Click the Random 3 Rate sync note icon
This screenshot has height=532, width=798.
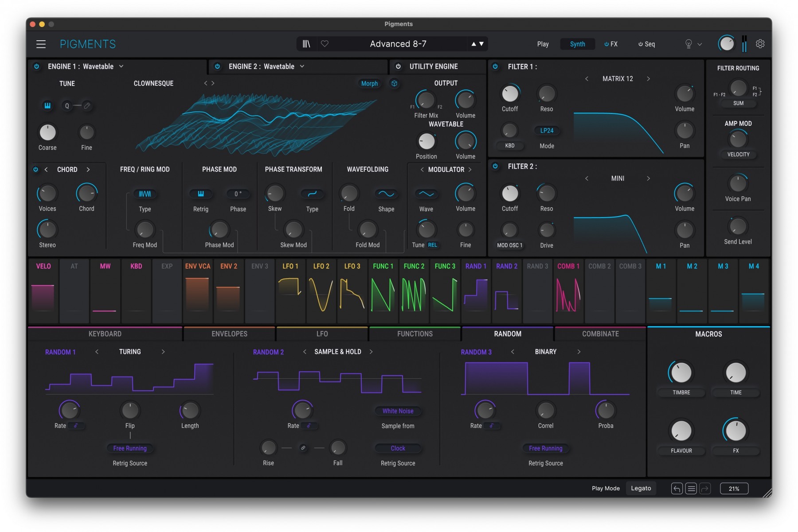pyautogui.click(x=492, y=426)
